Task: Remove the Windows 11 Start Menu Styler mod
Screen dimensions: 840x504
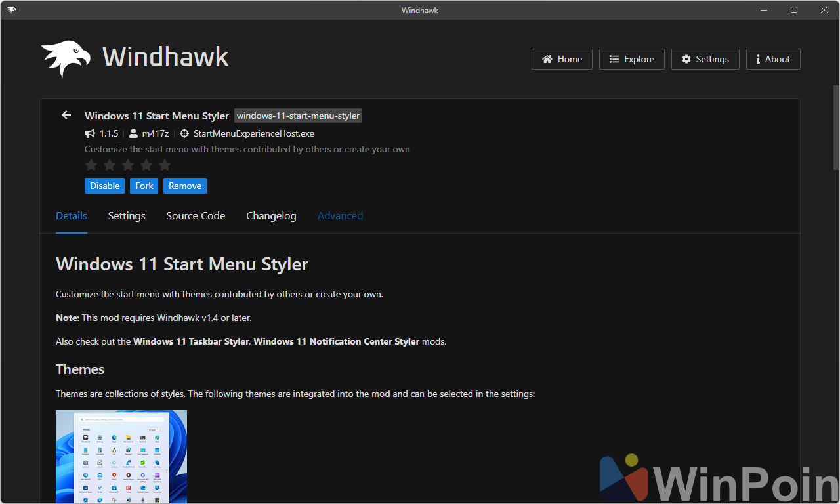Action: point(185,186)
